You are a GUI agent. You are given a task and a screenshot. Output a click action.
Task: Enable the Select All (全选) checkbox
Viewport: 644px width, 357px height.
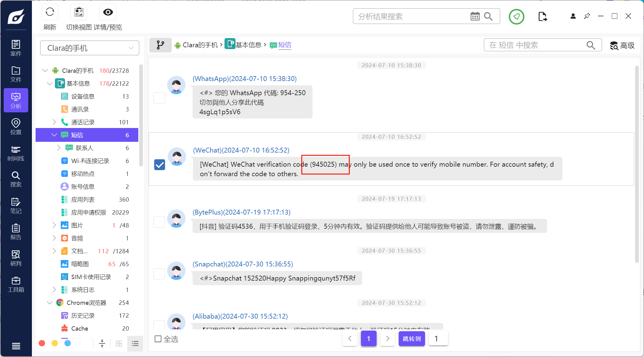pos(158,339)
